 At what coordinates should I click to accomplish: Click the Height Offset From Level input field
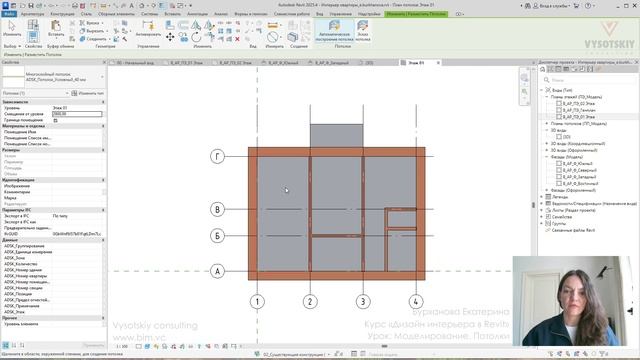point(77,114)
